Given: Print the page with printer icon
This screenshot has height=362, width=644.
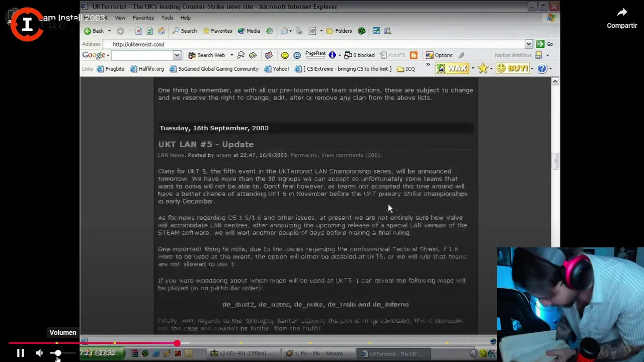Looking at the screenshot, I should tap(299, 31).
